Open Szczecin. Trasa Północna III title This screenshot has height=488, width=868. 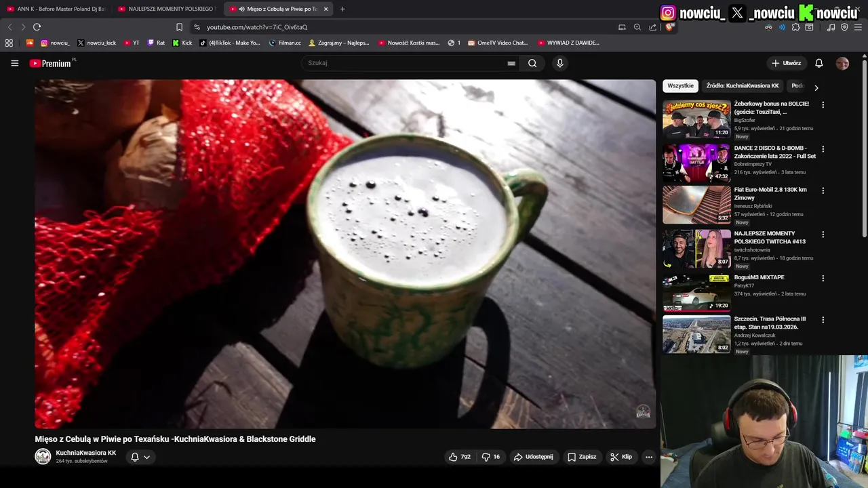(x=770, y=323)
